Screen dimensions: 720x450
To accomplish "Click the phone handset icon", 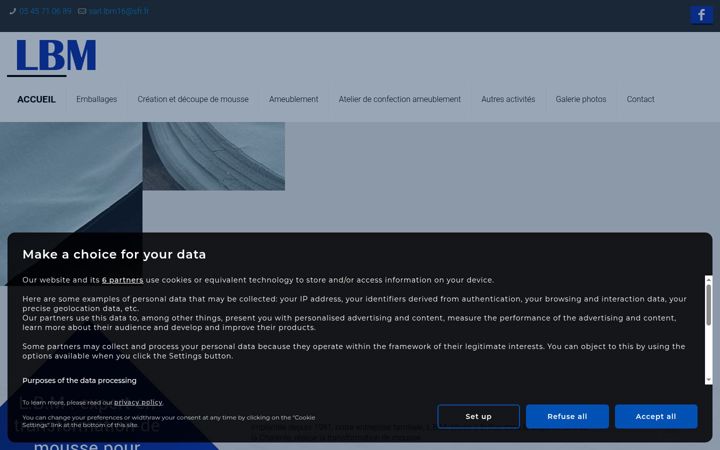I will coord(13,11).
